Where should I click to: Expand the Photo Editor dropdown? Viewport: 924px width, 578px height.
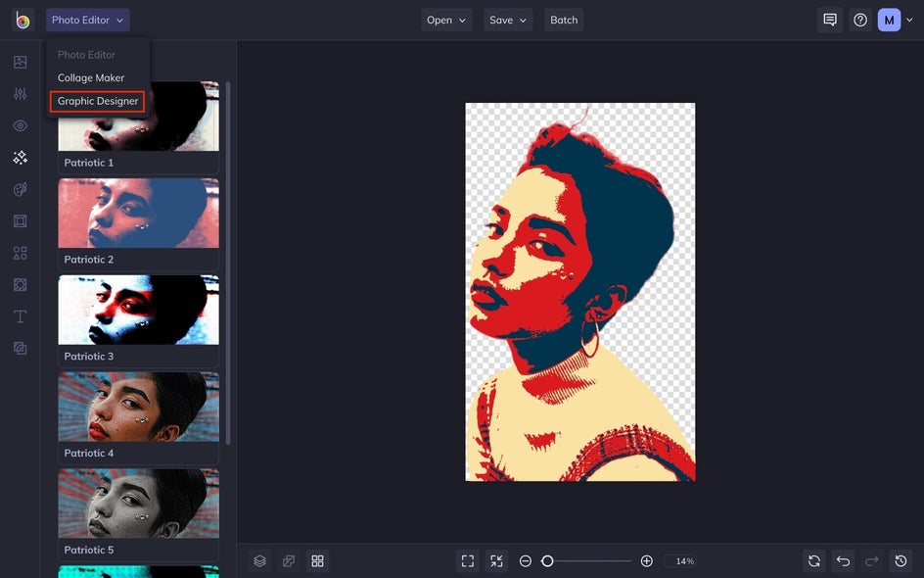pyautogui.click(x=88, y=20)
